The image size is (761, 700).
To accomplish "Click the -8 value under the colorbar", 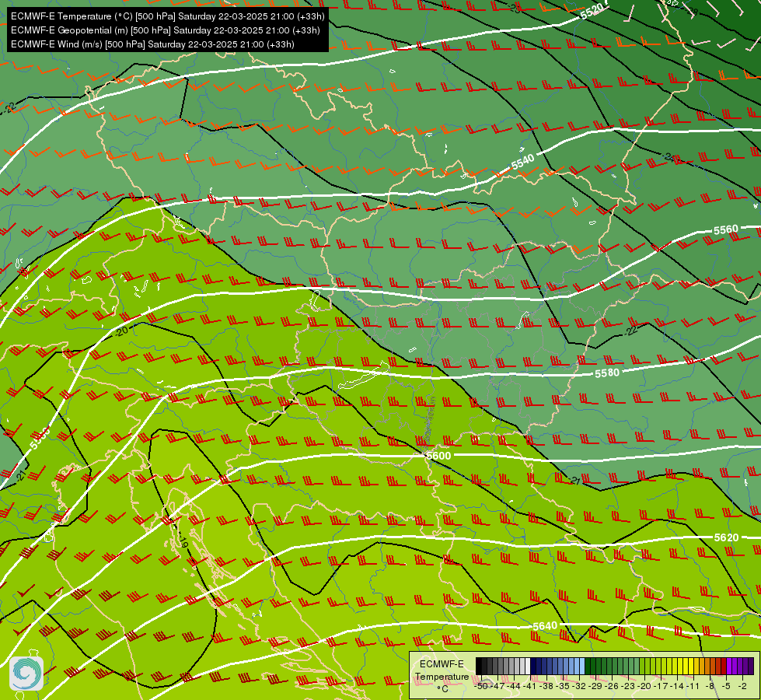I will (710, 687).
